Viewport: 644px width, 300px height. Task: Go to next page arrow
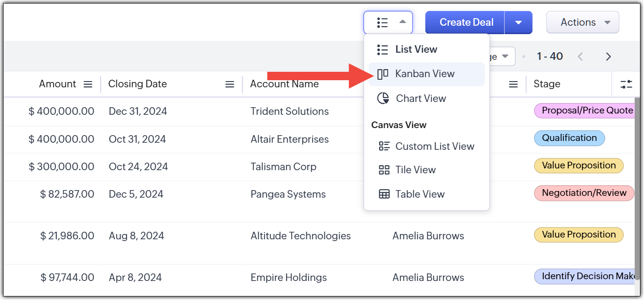pos(609,57)
